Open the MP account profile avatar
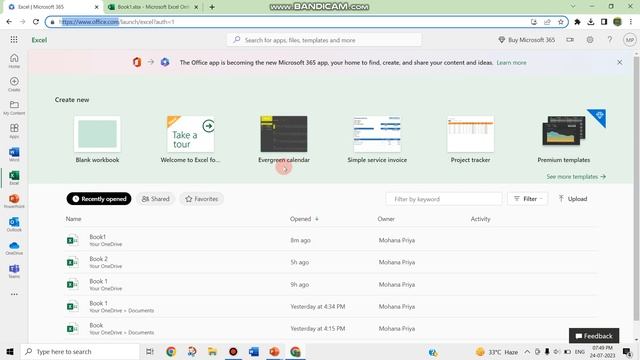The image size is (640, 360). click(x=629, y=40)
